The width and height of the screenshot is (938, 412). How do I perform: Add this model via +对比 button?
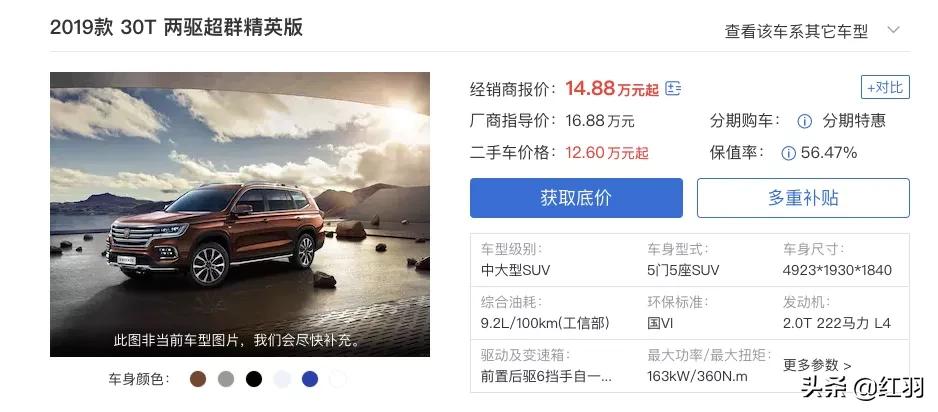pyautogui.click(x=885, y=87)
